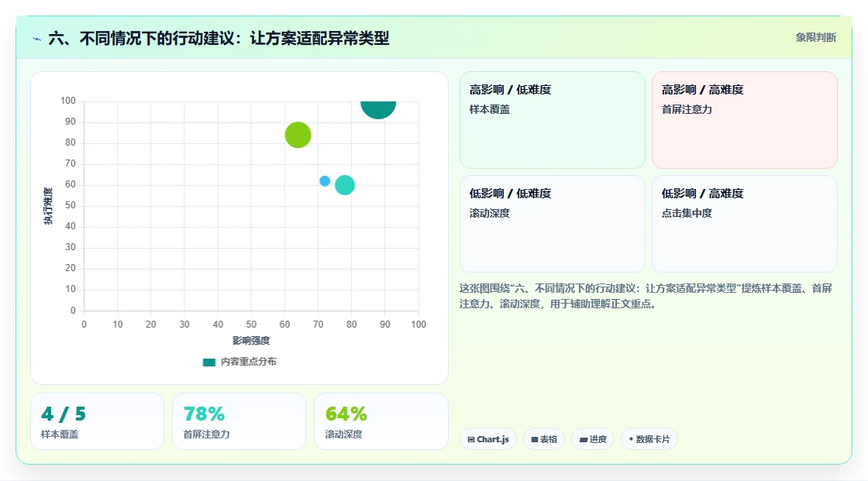The image size is (868, 481).
Task: Click the section title 六、不同情况下的行动建议
Action: (219, 38)
